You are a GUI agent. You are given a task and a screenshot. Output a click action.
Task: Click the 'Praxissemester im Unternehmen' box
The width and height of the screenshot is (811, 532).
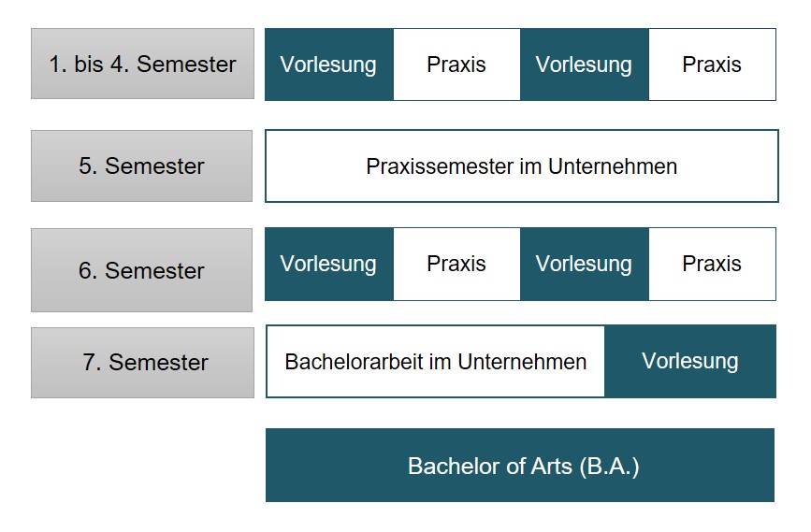tap(521, 166)
